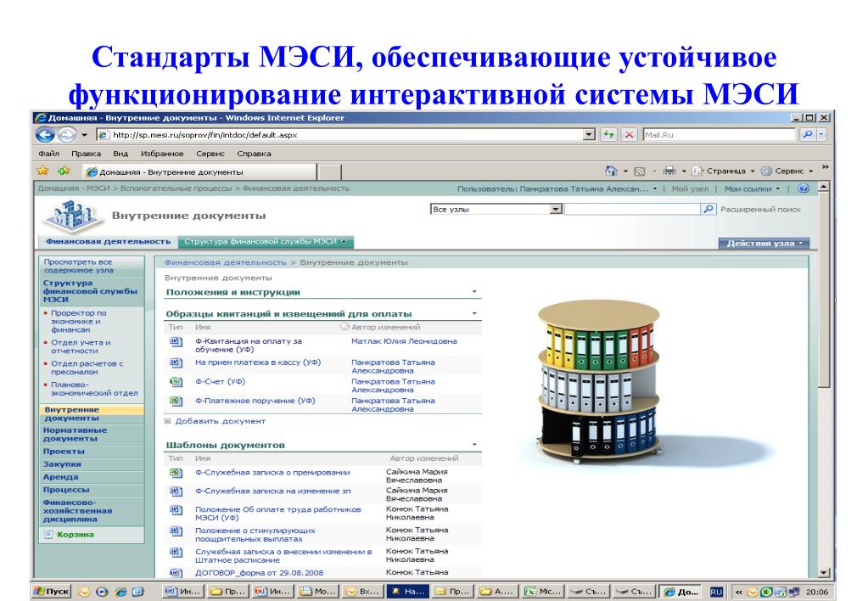Click Excel icon beside Ф-Платежное поручение
Screen dimensions: 868x601
tap(176, 401)
